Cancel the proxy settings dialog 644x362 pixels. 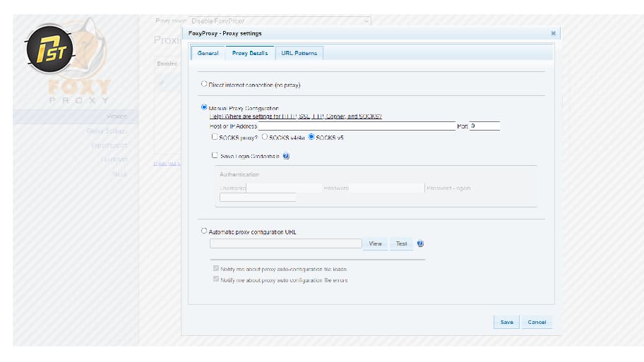(x=537, y=322)
